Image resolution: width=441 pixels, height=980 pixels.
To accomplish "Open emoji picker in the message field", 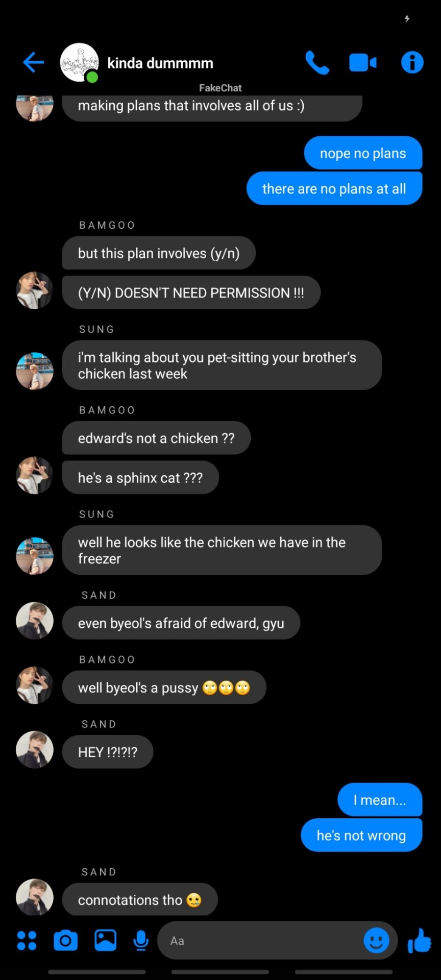I will [x=376, y=940].
